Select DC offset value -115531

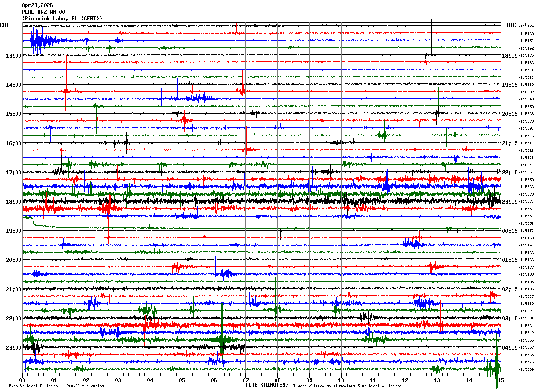(x=526, y=318)
